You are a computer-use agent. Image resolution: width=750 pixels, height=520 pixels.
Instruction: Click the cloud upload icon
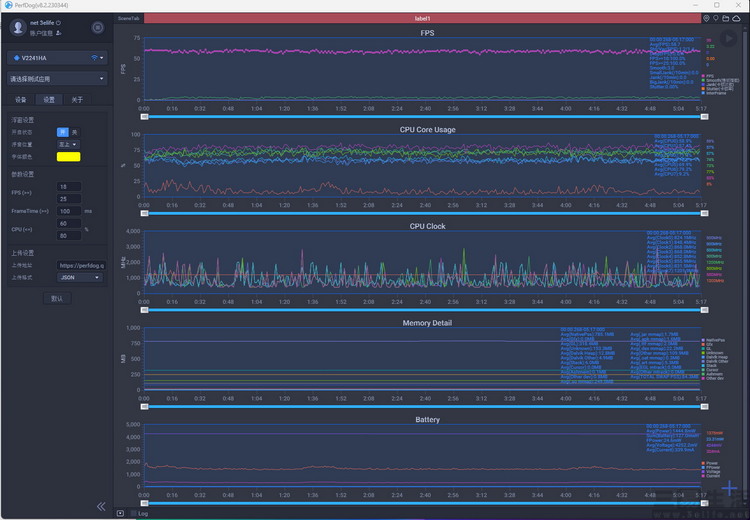736,18
